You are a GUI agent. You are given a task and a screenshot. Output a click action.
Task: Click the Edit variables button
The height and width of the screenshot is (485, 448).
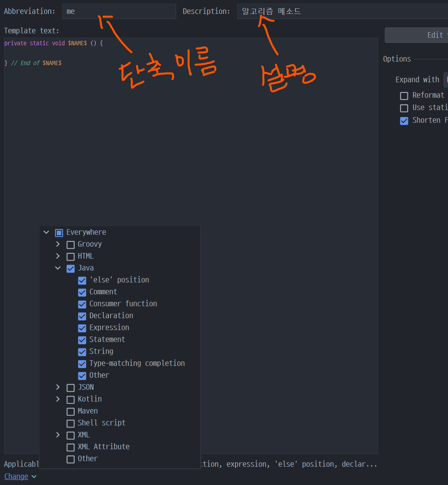(x=416, y=35)
